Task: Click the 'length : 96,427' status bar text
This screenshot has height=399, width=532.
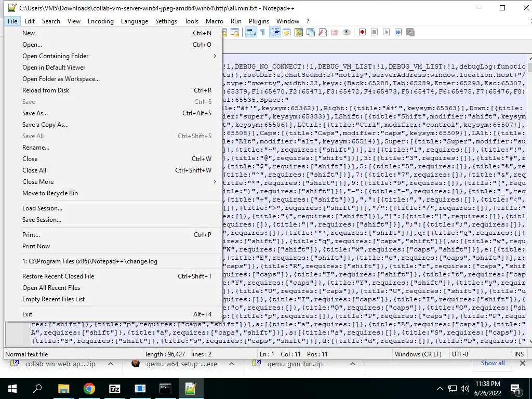Action: 165,354
